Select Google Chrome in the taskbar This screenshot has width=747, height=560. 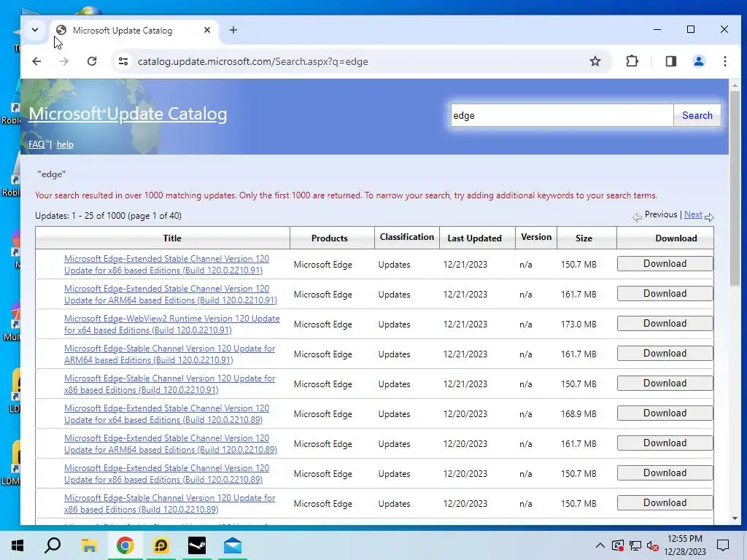[x=125, y=545]
